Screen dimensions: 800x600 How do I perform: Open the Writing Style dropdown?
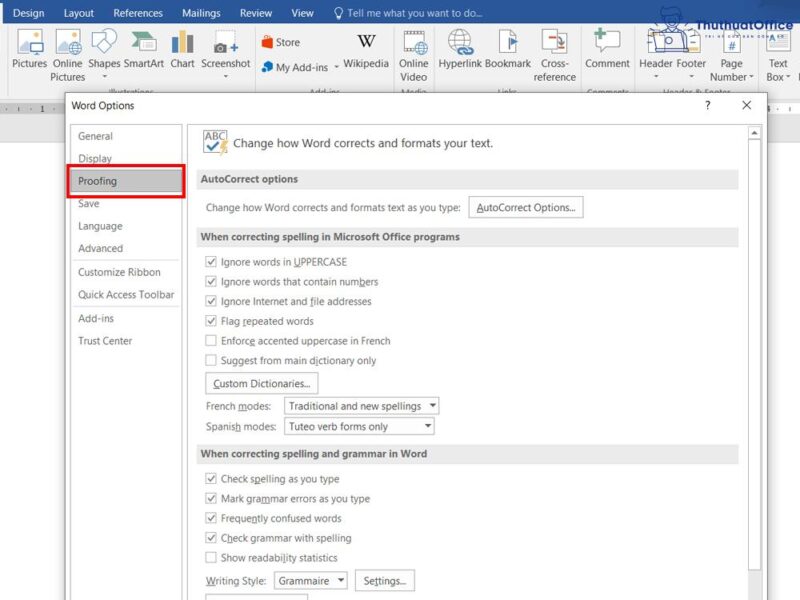(x=310, y=581)
